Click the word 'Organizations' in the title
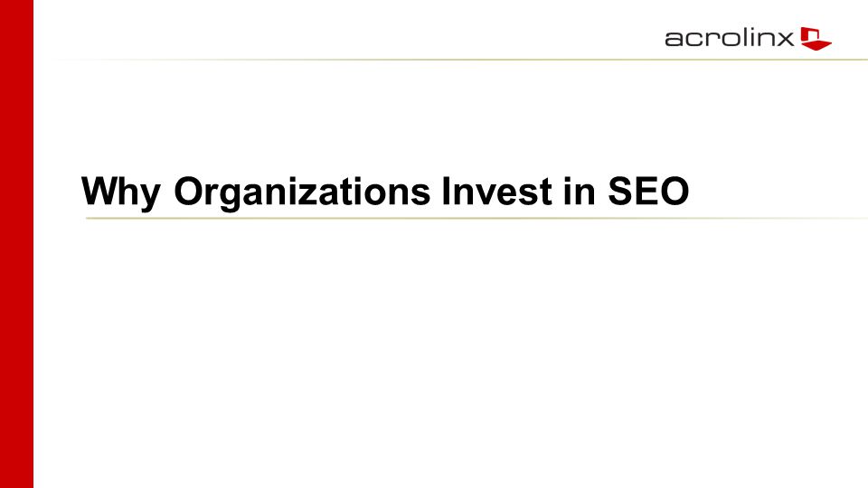This screenshot has height=488, width=868. [302, 192]
